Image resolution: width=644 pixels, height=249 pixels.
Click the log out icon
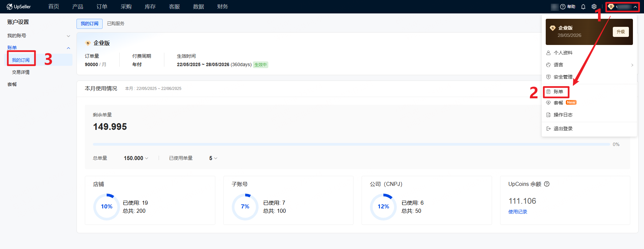[548, 129]
